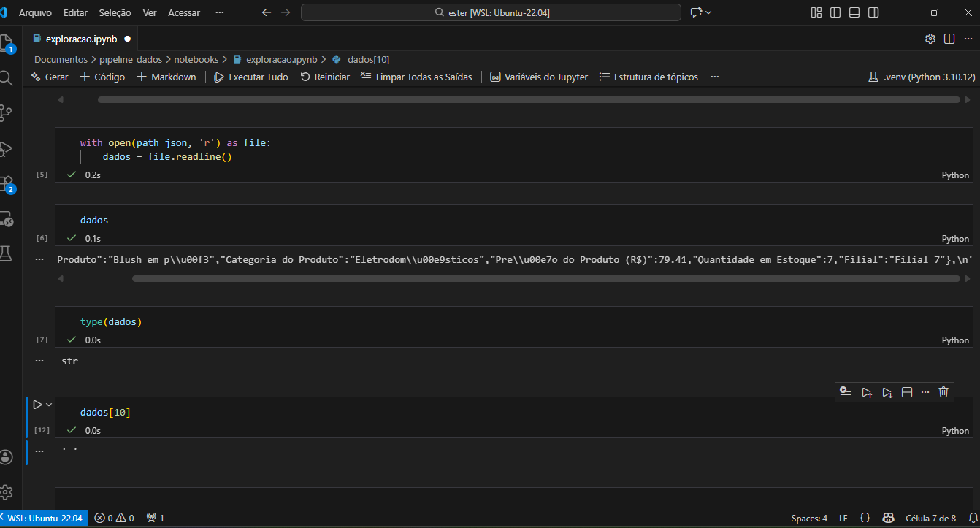
Task: Open the Search view in sidebar
Action: [x=6, y=77]
